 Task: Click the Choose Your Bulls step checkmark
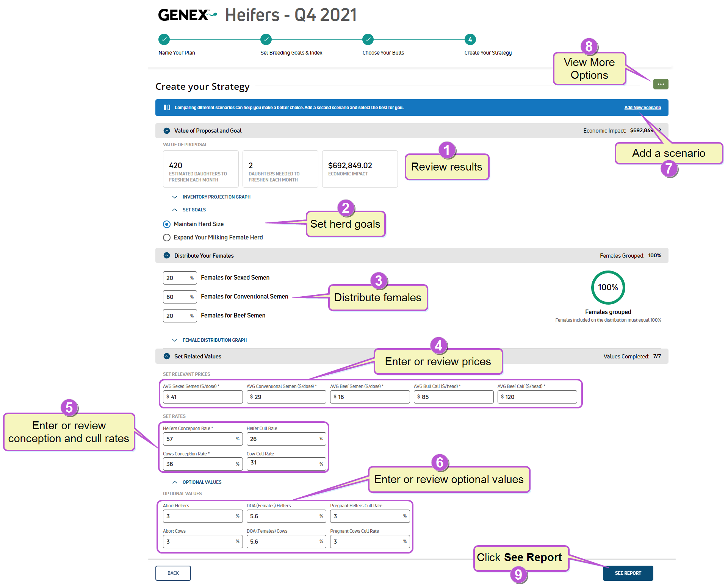(368, 39)
